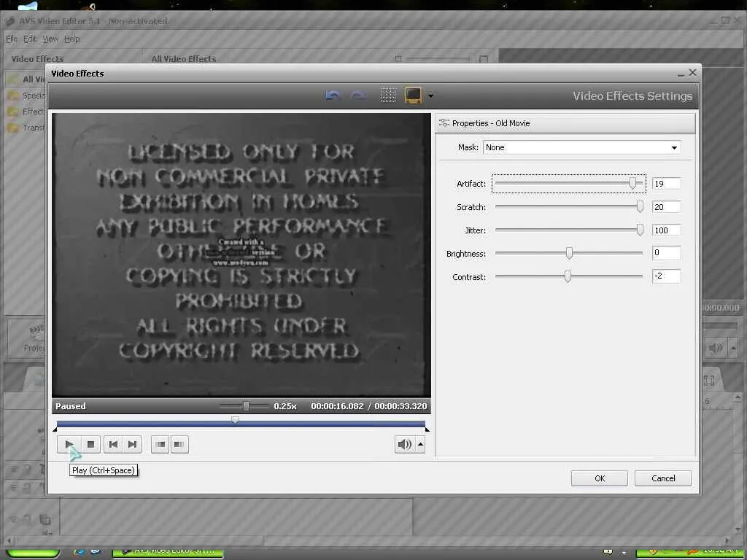747x560 pixels.
Task: Confirm settings with the OK button
Action: coord(600,478)
